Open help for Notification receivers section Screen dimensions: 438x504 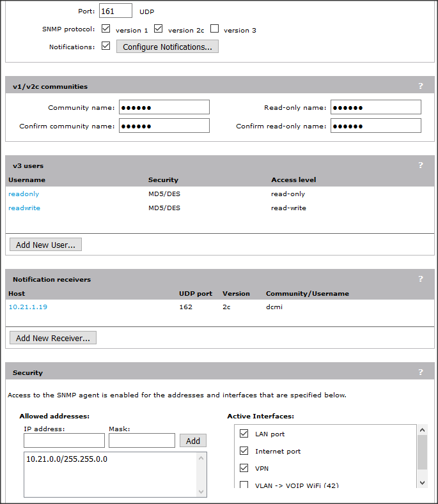pos(421,279)
